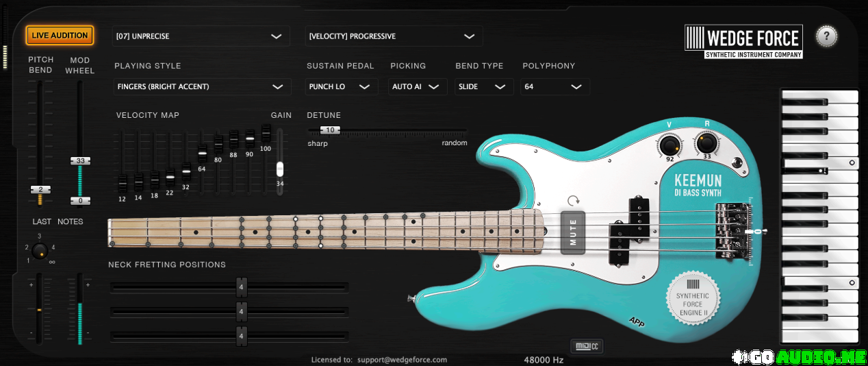
Task: Click the bottom neck fretting position slider
Action: tap(229, 336)
